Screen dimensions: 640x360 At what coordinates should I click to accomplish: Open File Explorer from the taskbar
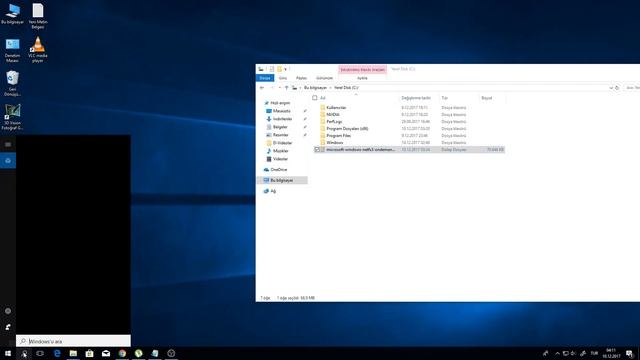73,353
